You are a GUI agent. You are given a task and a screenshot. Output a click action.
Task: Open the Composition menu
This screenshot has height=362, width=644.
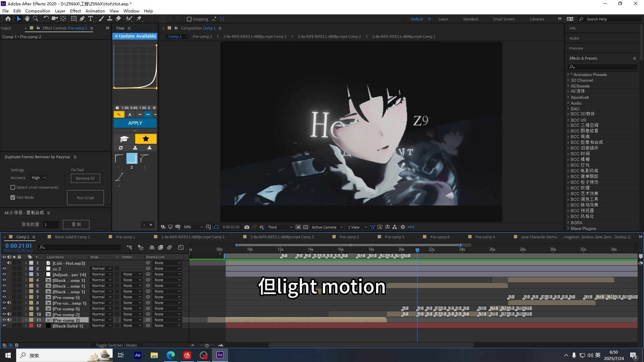pyautogui.click(x=38, y=11)
